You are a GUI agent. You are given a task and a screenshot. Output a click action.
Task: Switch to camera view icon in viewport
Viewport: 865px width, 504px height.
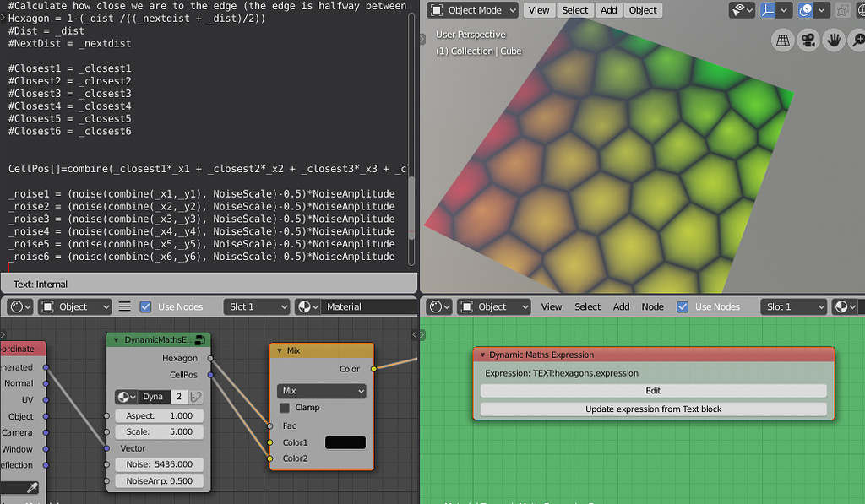coord(808,41)
